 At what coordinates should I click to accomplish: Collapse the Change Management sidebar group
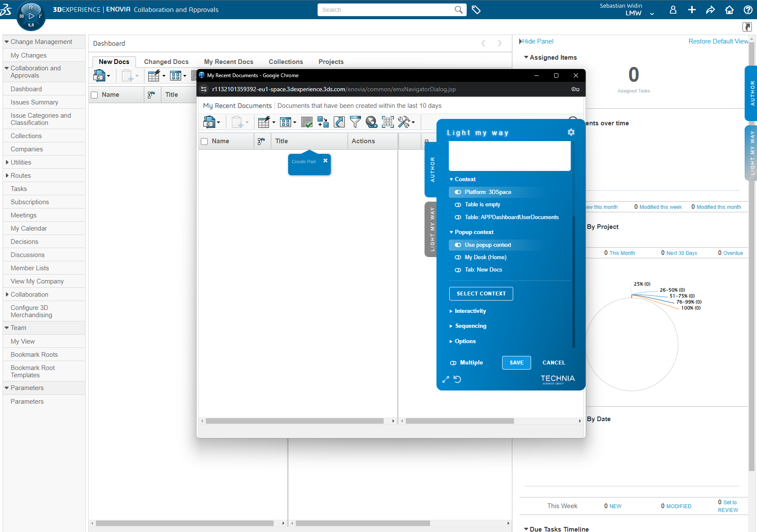(7, 42)
